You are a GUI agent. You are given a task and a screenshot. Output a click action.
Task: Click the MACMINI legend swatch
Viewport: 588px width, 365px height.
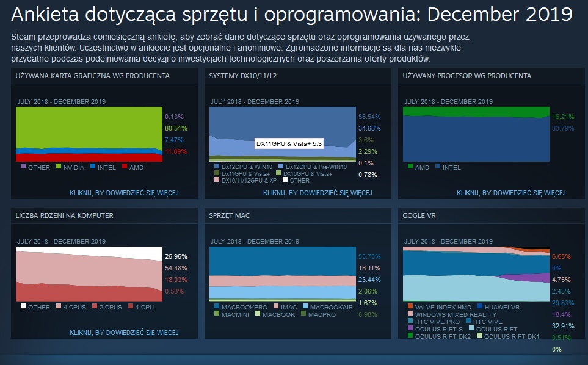217,313
